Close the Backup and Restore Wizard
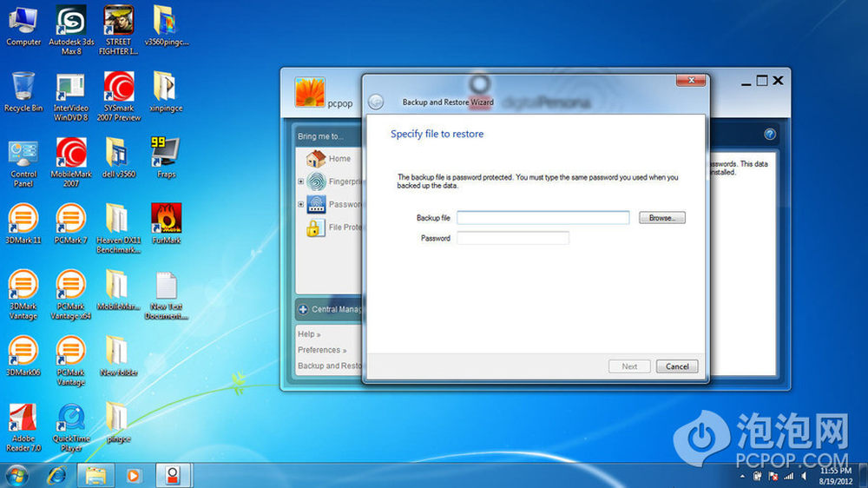The height and width of the screenshot is (488, 868). pos(691,80)
